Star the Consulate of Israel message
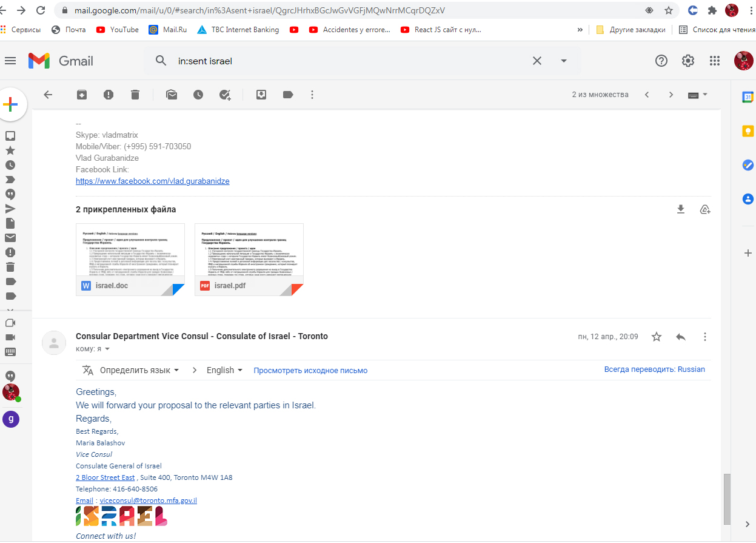The height and width of the screenshot is (543, 756). click(x=656, y=337)
